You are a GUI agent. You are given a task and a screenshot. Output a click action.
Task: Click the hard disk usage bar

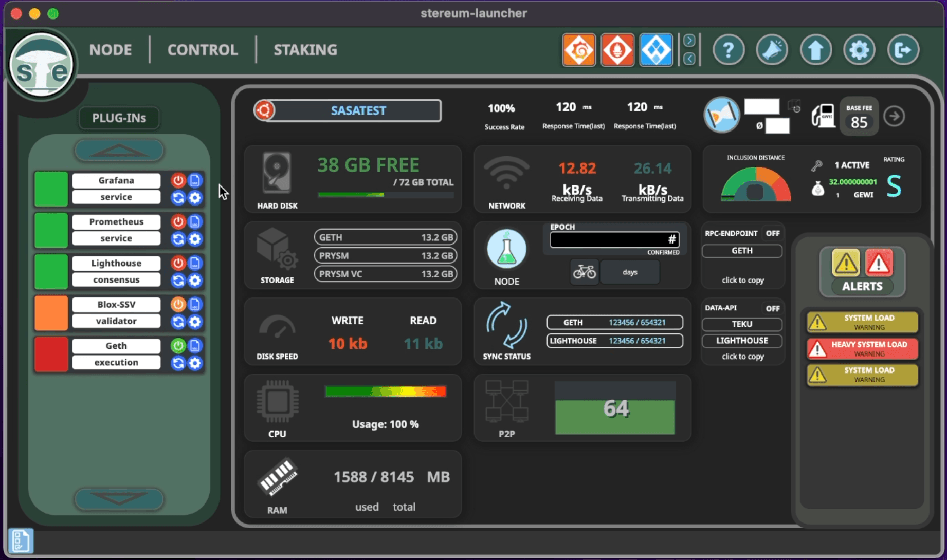pyautogui.click(x=386, y=195)
